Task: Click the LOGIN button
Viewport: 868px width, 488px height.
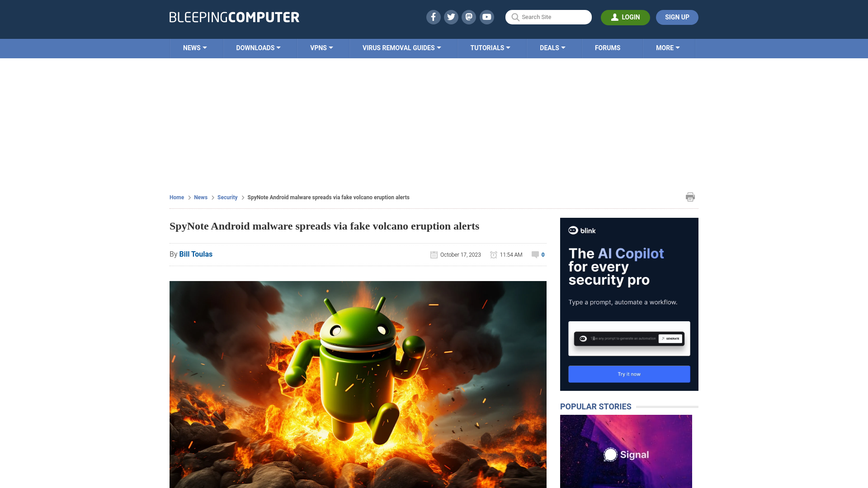Action: tap(625, 17)
